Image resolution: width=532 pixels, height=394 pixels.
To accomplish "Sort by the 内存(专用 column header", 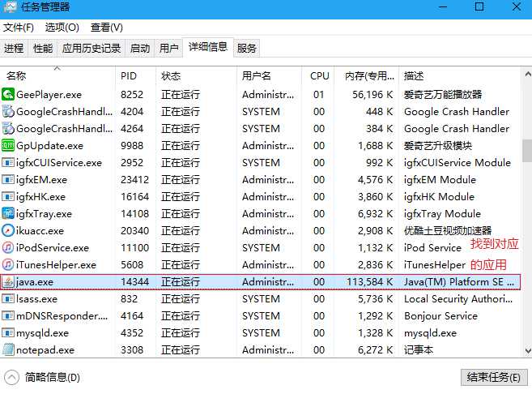I will click(367, 75).
